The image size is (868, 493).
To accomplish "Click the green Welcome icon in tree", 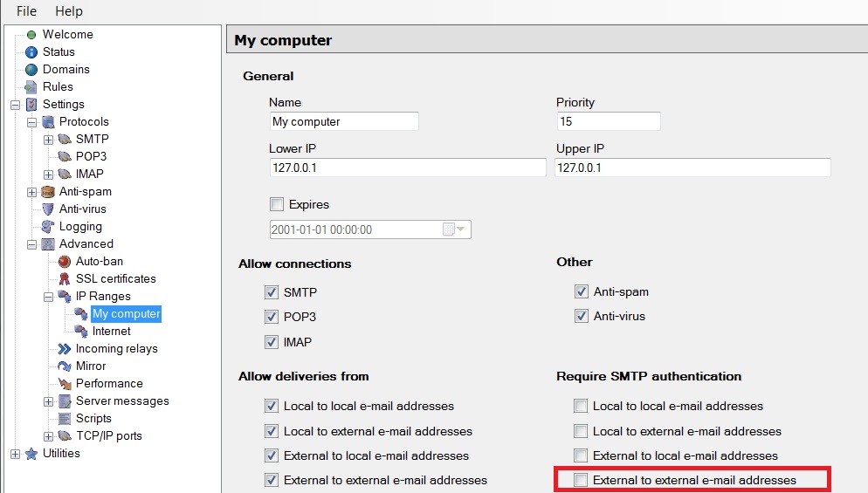I will click(31, 35).
